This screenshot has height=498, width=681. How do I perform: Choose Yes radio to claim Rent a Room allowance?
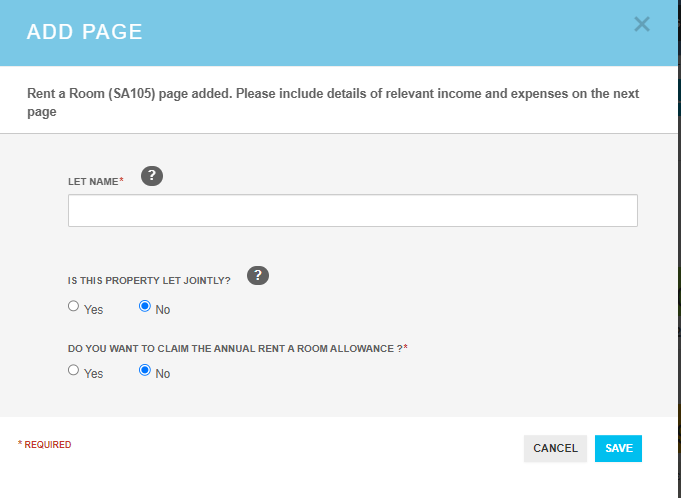73,370
